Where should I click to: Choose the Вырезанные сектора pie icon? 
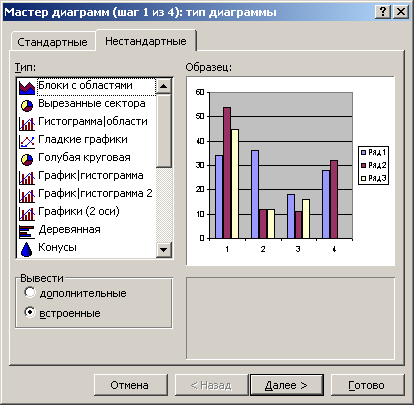click(x=27, y=106)
